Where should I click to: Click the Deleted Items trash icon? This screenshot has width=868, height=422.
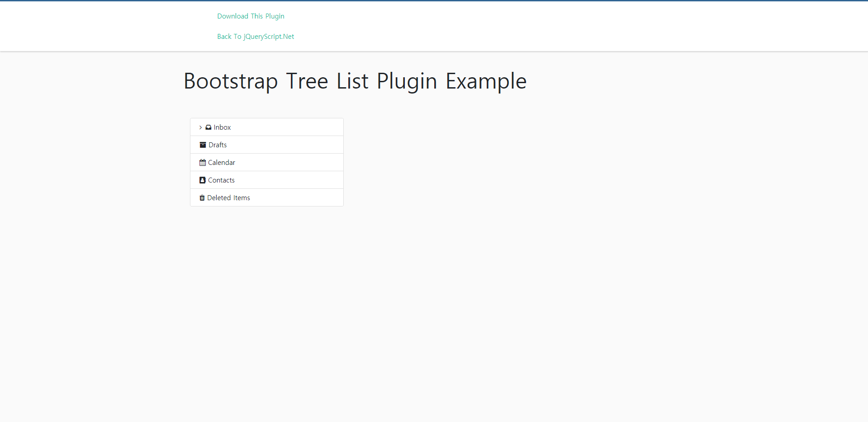(202, 198)
